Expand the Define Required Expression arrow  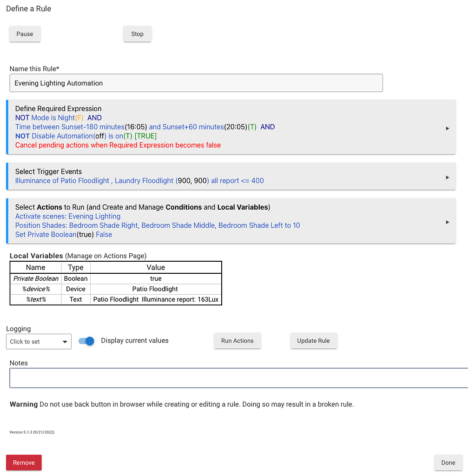coord(447,128)
